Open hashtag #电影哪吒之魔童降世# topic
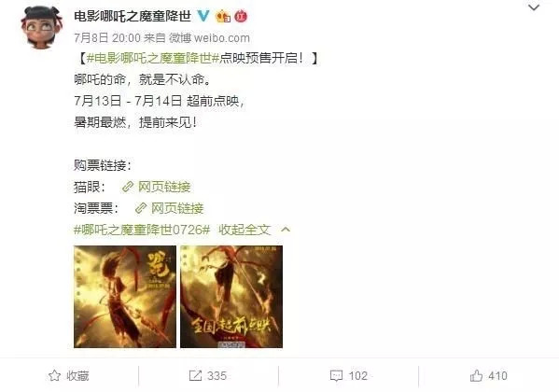The image size is (559, 392). click(153, 58)
